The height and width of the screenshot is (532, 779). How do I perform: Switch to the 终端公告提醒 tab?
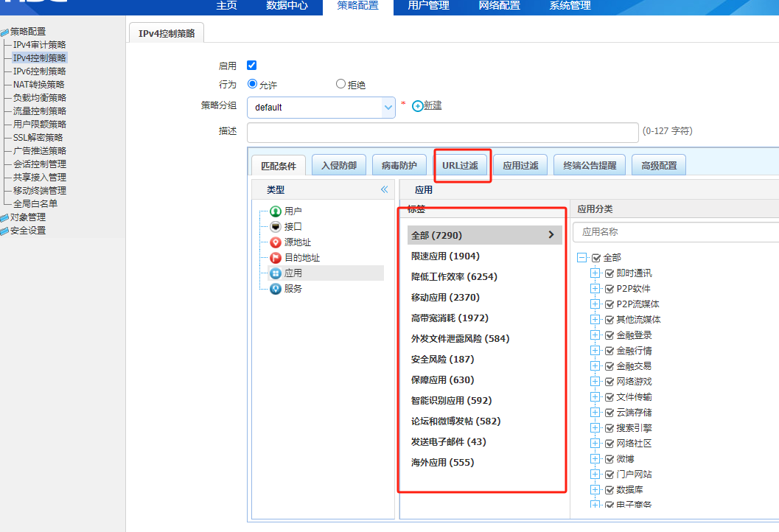[590, 165]
